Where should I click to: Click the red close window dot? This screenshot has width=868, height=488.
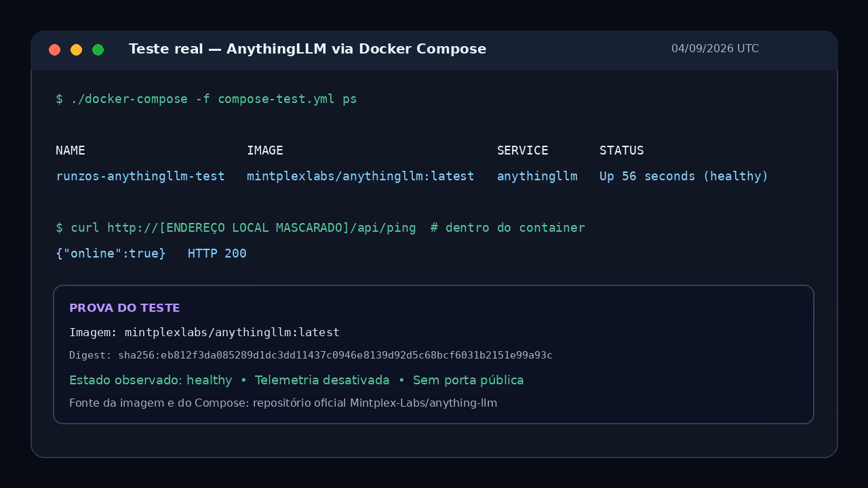tap(55, 49)
